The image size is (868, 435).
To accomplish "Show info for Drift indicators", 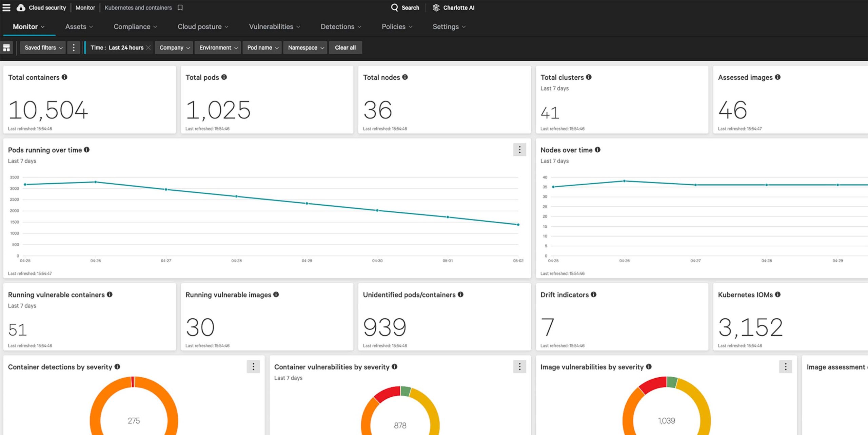I will [x=593, y=294].
